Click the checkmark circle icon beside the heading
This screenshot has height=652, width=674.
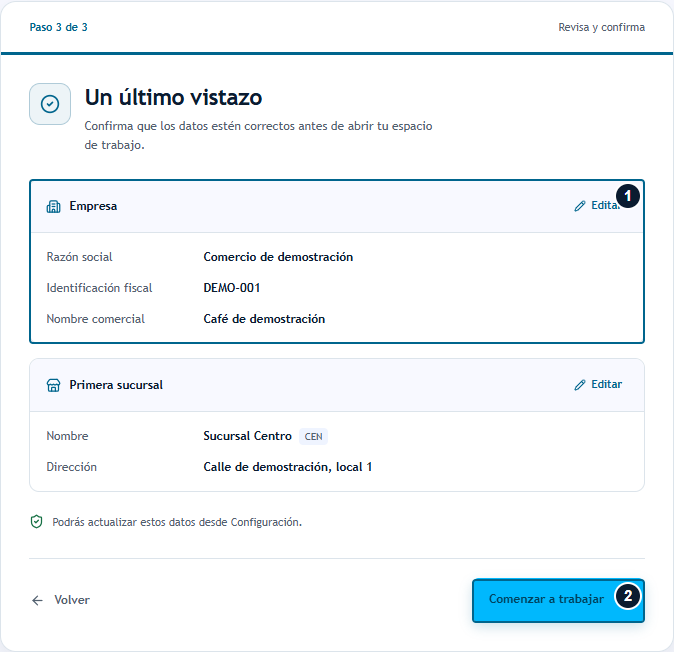(x=50, y=104)
